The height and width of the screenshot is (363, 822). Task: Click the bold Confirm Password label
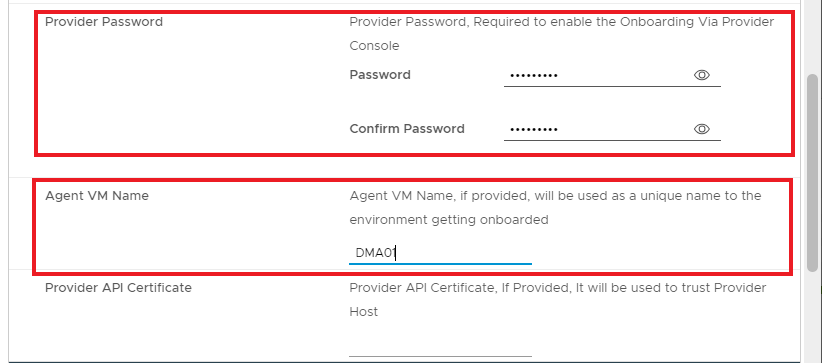coord(407,129)
